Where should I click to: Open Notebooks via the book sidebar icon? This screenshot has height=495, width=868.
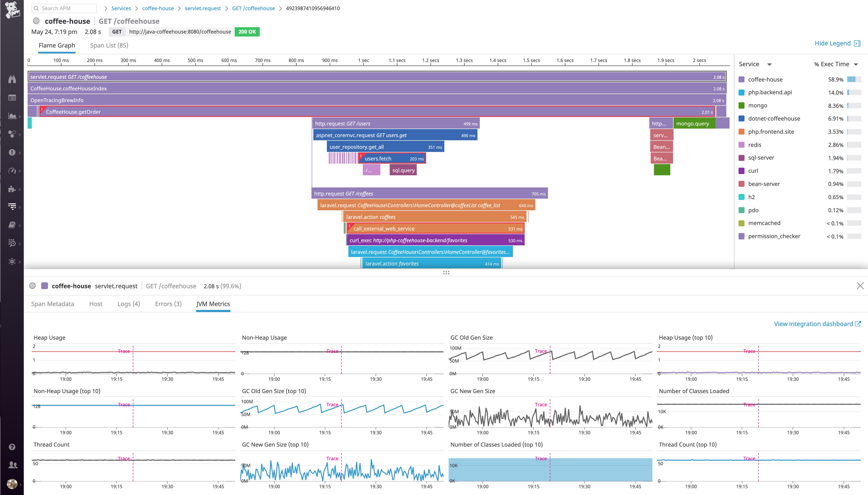[x=12, y=225]
